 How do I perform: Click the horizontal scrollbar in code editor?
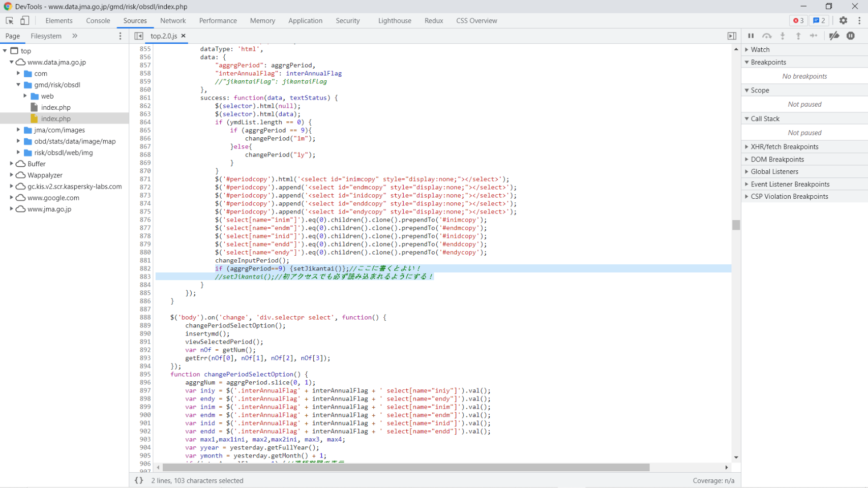[406, 467]
